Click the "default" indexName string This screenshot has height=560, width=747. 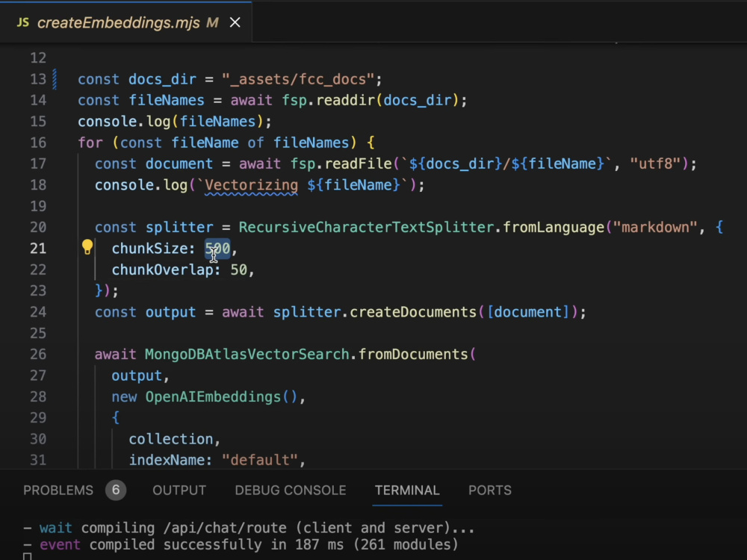point(260,460)
